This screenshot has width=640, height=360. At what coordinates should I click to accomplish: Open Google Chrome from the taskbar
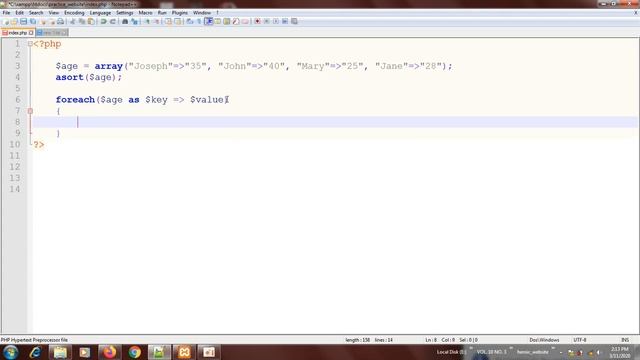coord(134,352)
